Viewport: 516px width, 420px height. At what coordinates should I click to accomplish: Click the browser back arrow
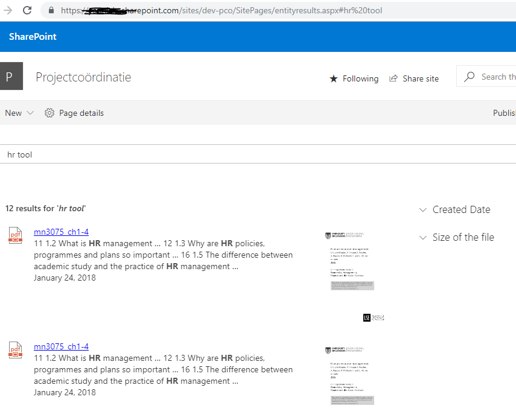pyautogui.click(x=7, y=10)
